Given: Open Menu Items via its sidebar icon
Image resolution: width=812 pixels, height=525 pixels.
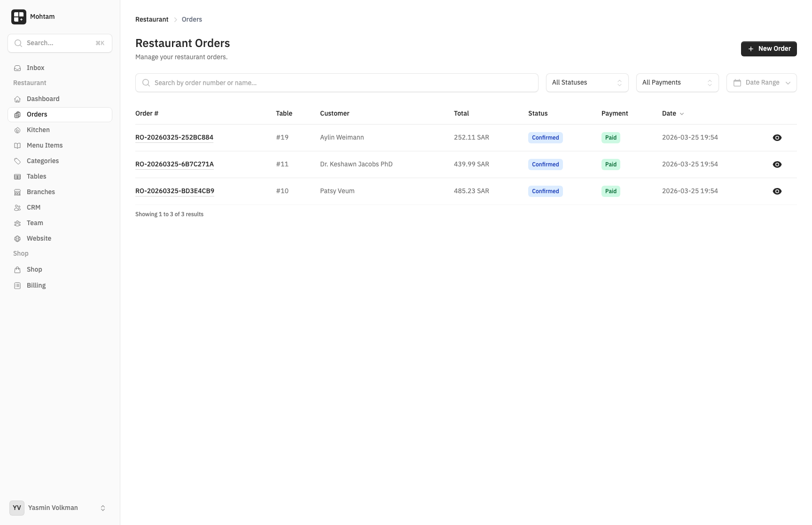Looking at the screenshot, I should [17, 145].
